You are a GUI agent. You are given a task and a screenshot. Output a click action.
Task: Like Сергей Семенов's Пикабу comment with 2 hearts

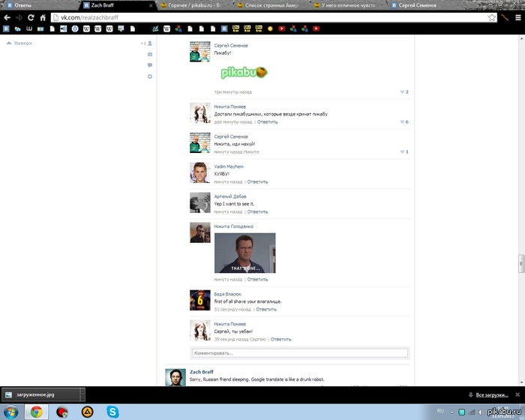[x=403, y=91]
